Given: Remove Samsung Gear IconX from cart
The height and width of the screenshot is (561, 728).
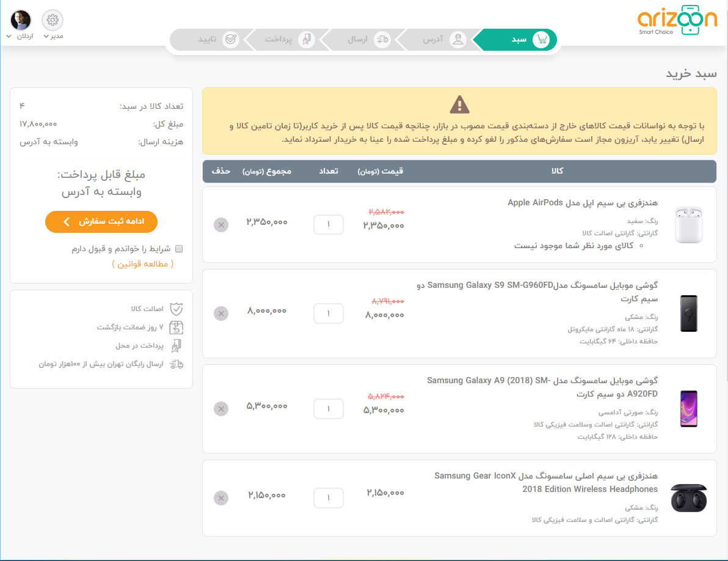Looking at the screenshot, I should tap(221, 498).
